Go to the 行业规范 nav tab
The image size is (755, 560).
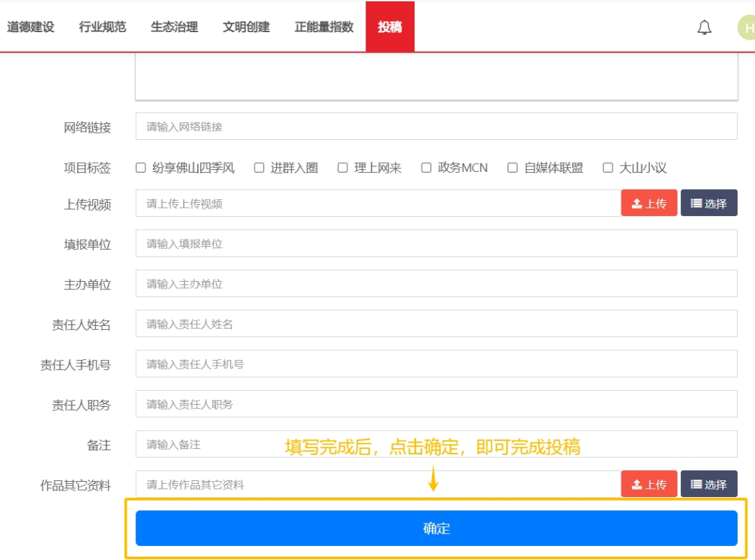tap(102, 27)
